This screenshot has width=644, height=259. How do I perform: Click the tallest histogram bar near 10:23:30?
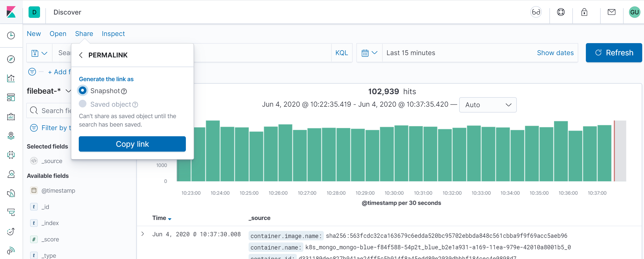click(213, 151)
